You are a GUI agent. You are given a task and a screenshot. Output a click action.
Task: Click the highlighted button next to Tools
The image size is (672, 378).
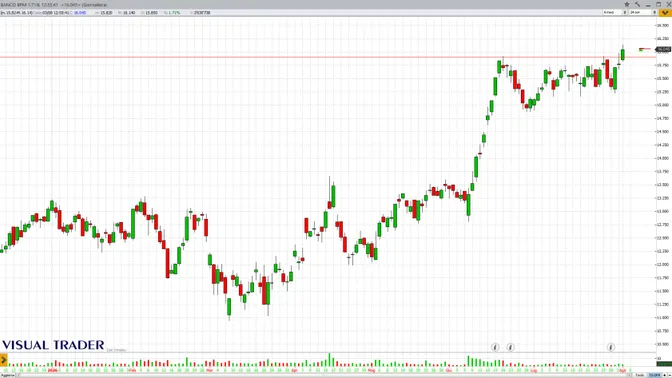[x=654, y=375]
